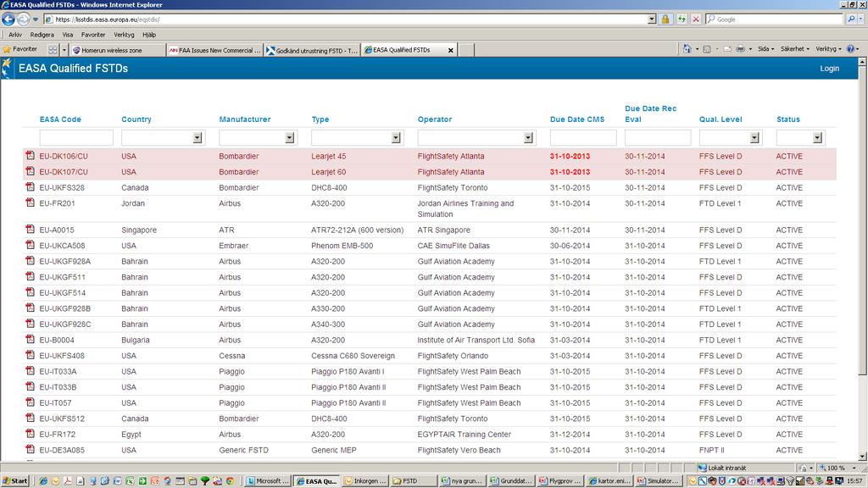Click the Due Date Rec Eval filter field
The width and height of the screenshot is (868, 488).
click(658, 138)
